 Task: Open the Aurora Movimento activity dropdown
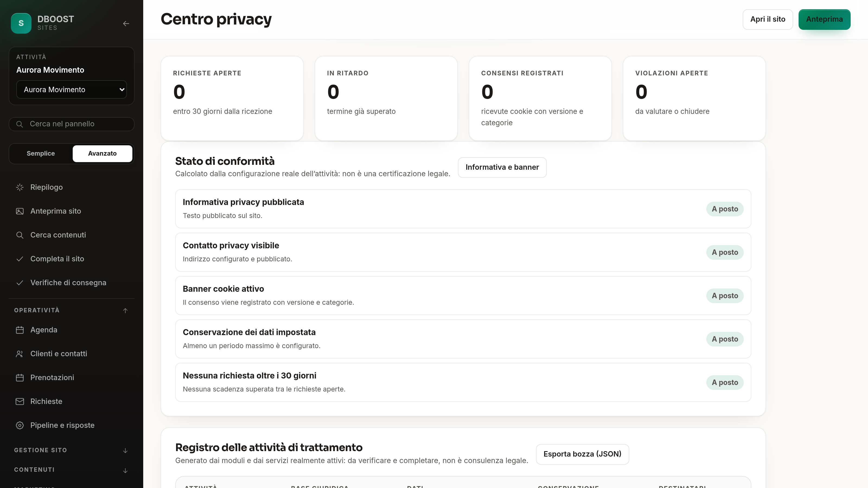tap(71, 89)
